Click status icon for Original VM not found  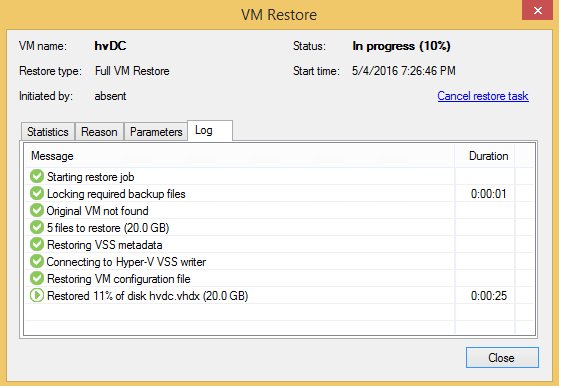(x=36, y=210)
